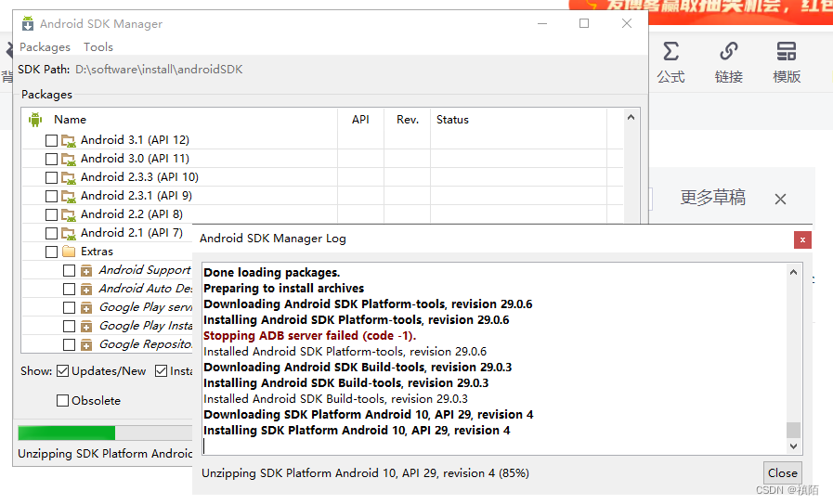
Task: Select the 'Stopping ADB server failed (code -1).' log line
Action: coord(310,336)
